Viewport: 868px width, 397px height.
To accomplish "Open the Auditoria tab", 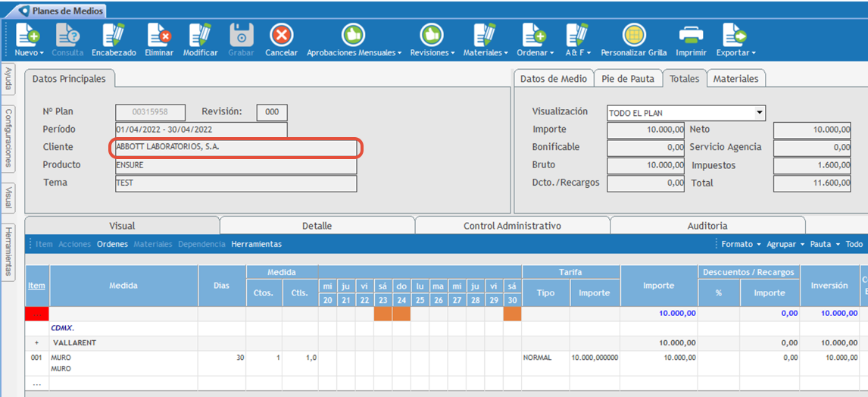I will pos(707,226).
